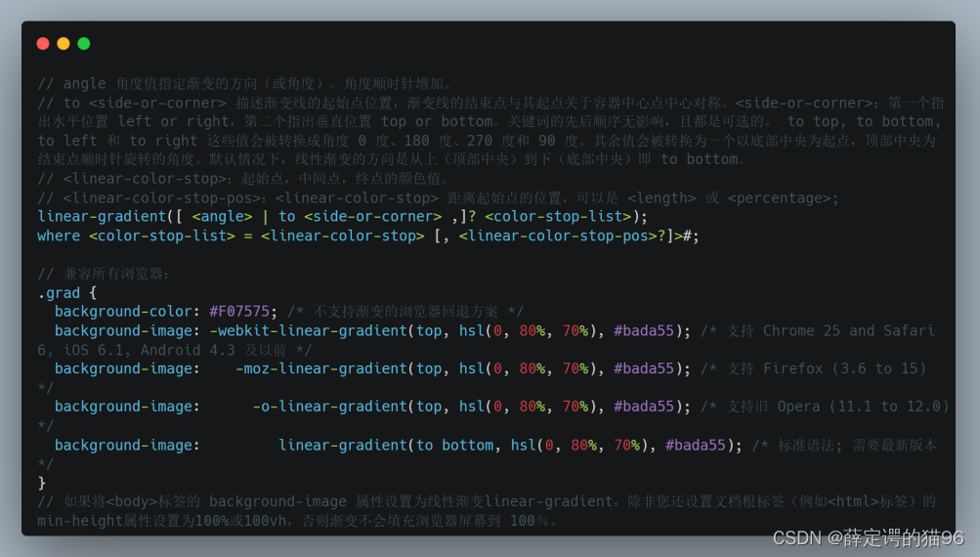Click the closing brace of .grad rule
The height and width of the screenshot is (557, 980).
[x=42, y=484]
